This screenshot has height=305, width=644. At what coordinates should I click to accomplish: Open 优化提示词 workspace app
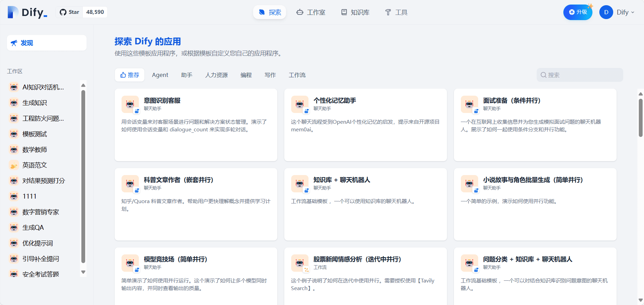click(43, 243)
